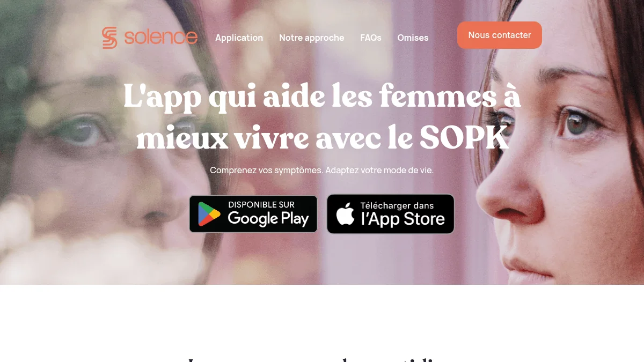Click the solence wordmark text

161,38
